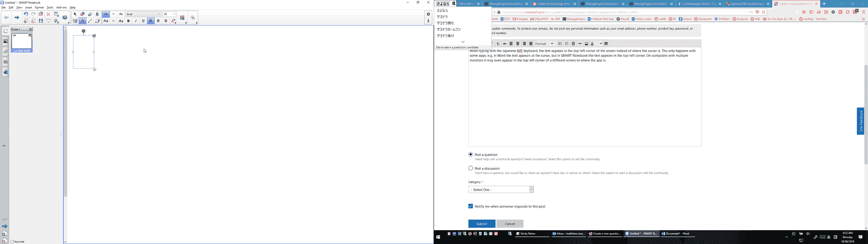Select the Line tool

[90, 21]
